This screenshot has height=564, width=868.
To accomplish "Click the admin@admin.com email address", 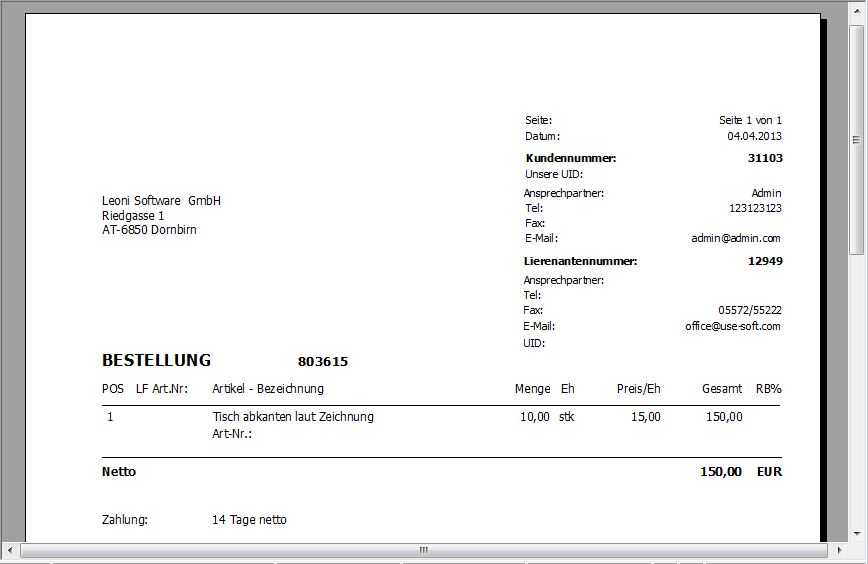I will (735, 238).
